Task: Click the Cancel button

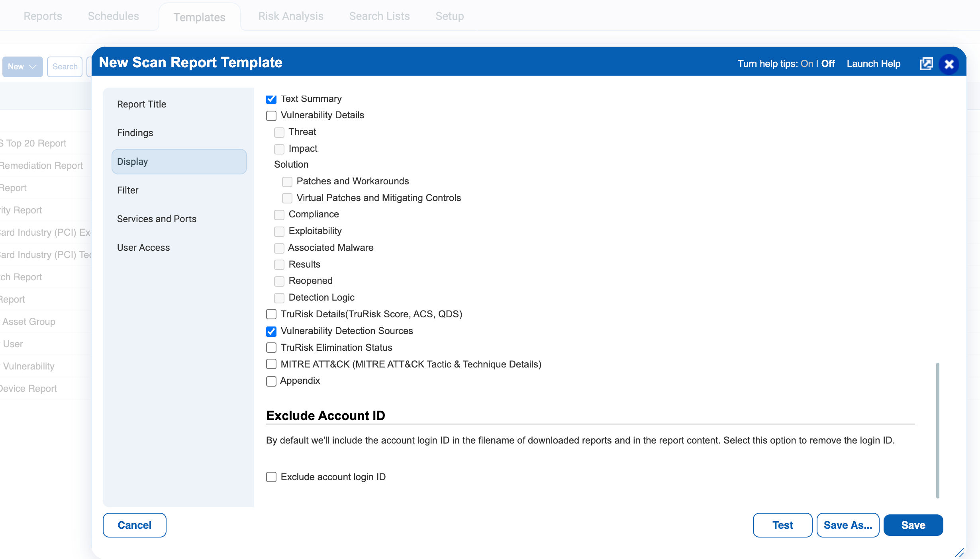Action: tap(135, 525)
